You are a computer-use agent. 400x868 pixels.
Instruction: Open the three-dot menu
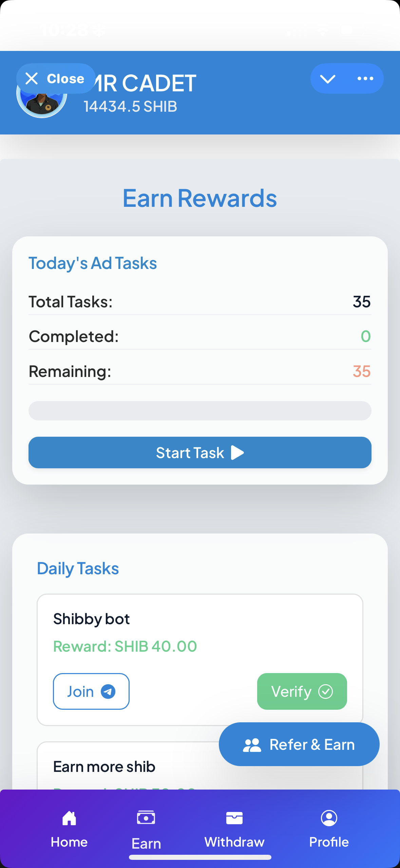click(365, 78)
